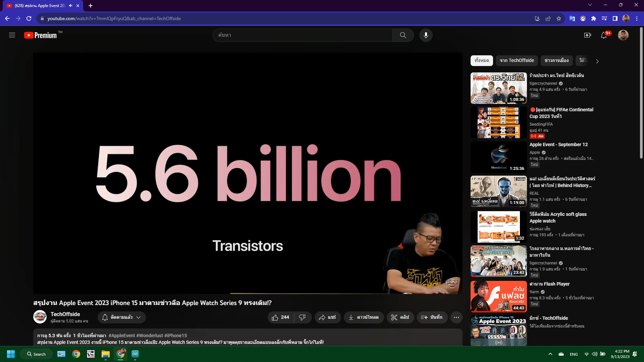The width and height of the screenshot is (644, 362).
Task: Start voice search with the microphone
Action: pos(426,35)
